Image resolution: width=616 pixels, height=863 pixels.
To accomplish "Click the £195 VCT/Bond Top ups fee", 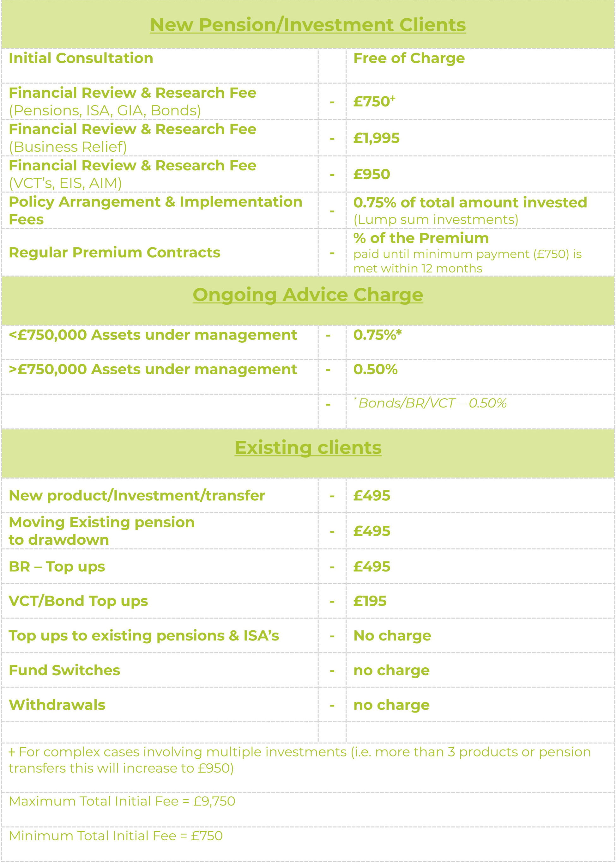I will point(370,601).
